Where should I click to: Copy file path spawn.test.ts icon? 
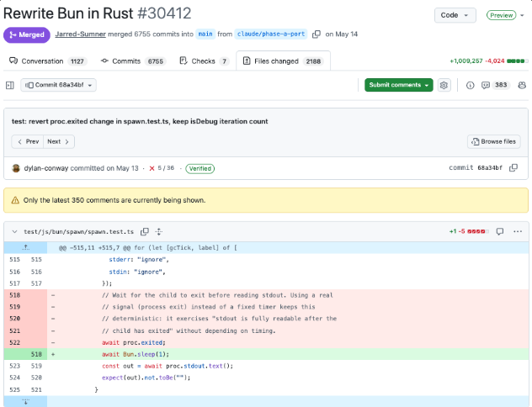(145, 232)
